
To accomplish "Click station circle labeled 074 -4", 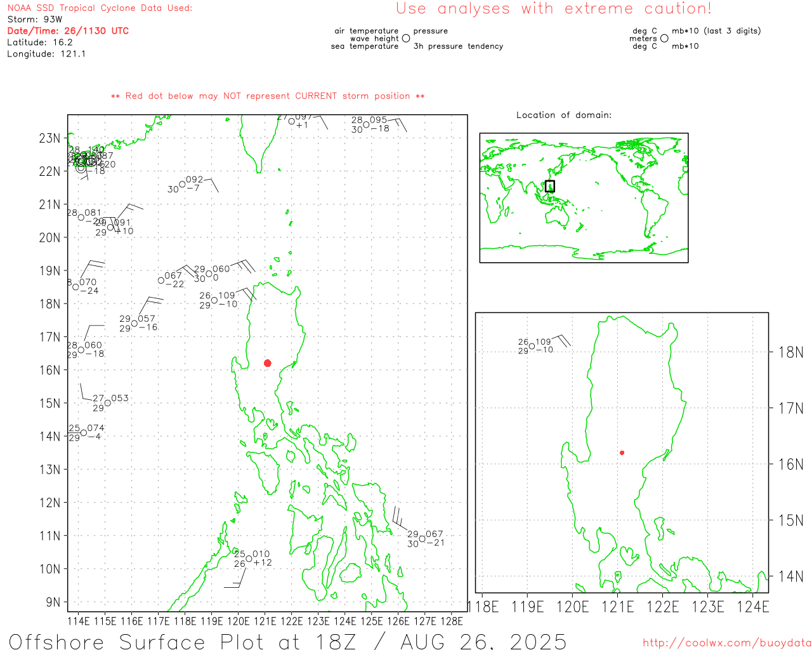I will click(x=84, y=433).
